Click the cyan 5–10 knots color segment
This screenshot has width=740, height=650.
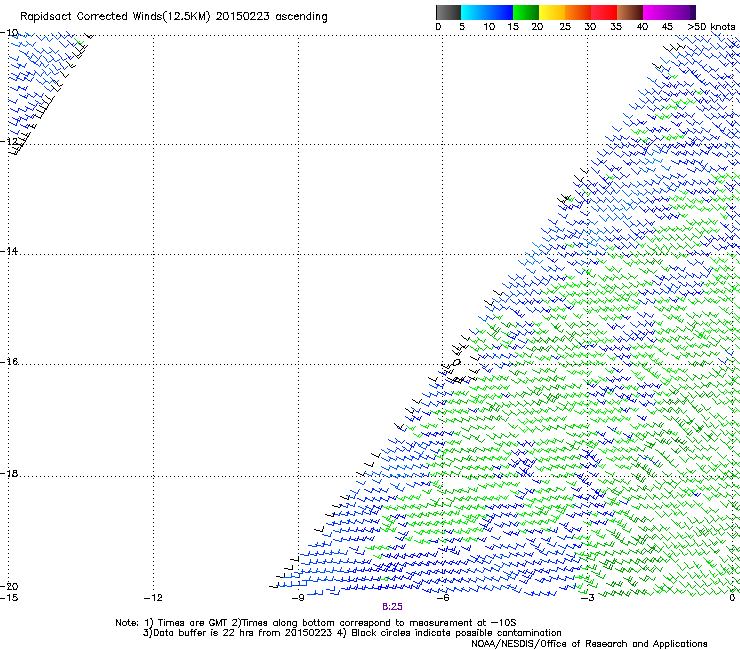(x=473, y=12)
